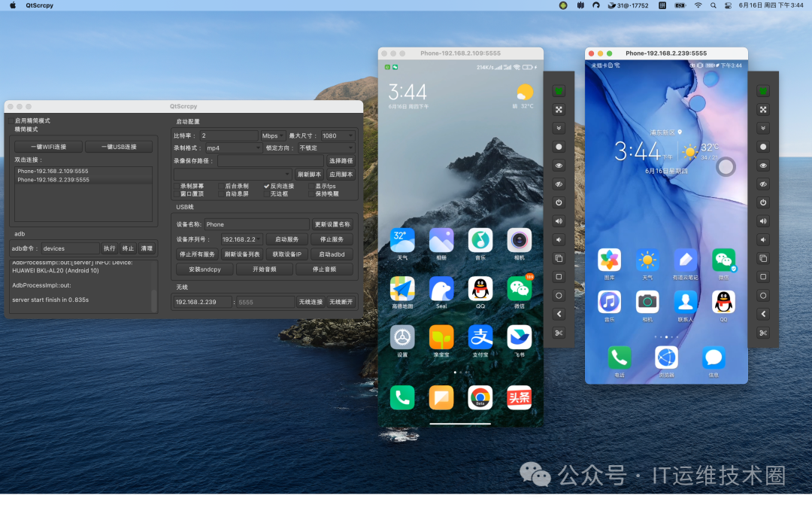Click scissors screenshot icon in 192.168.2.109 toolbar
This screenshot has width=812, height=508.
click(x=559, y=333)
